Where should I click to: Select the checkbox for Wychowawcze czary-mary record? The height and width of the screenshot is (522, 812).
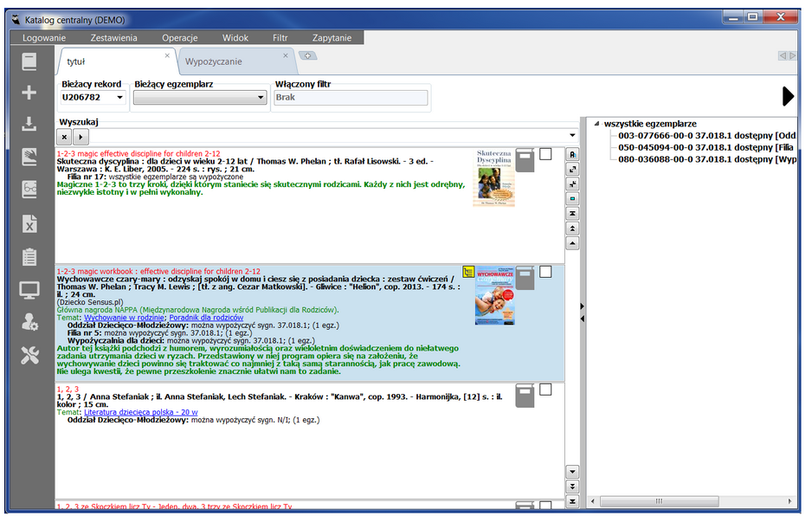tap(545, 272)
